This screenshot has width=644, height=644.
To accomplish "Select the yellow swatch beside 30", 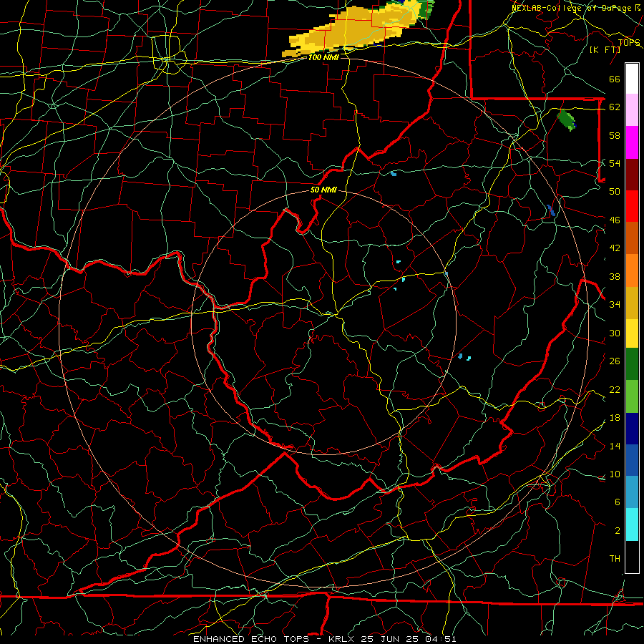I will pos(632,333).
